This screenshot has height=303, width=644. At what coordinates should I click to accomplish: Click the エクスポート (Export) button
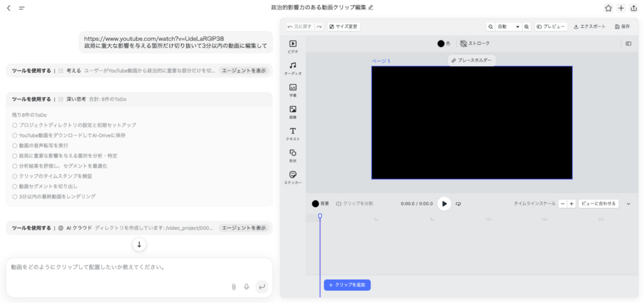pyautogui.click(x=589, y=27)
